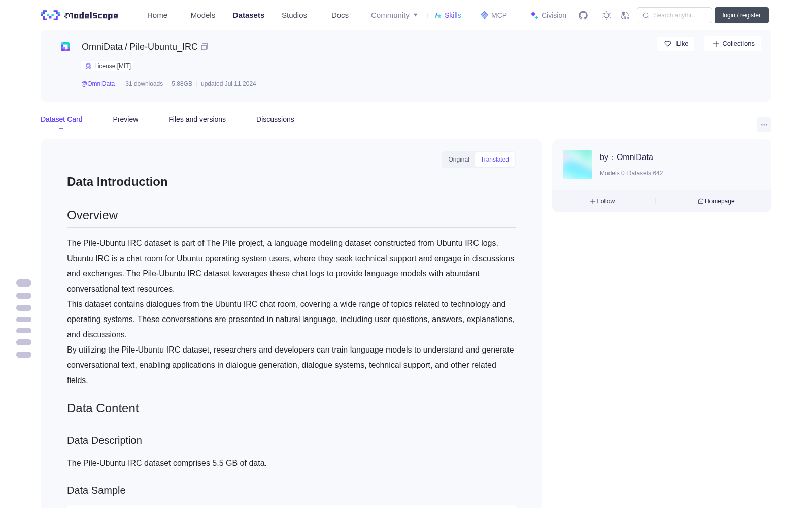Focus the Search anything input field
The height and width of the screenshot is (508, 812).
pos(674,15)
